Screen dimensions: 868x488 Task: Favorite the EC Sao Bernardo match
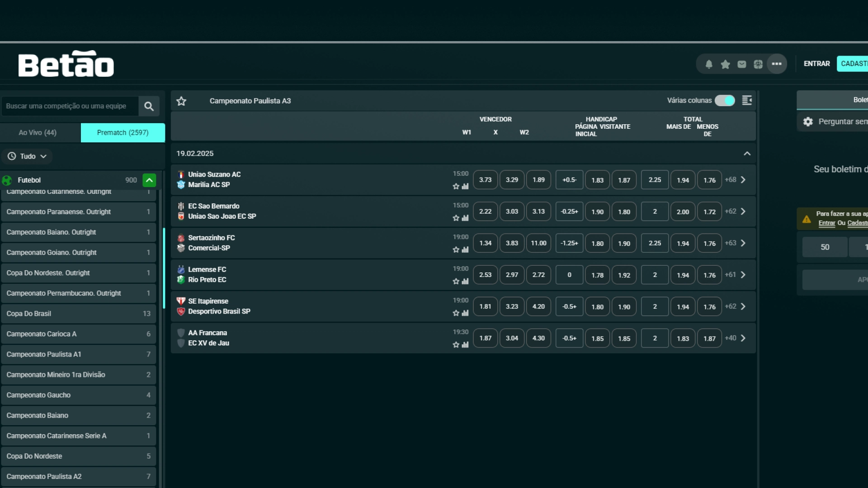point(456,218)
